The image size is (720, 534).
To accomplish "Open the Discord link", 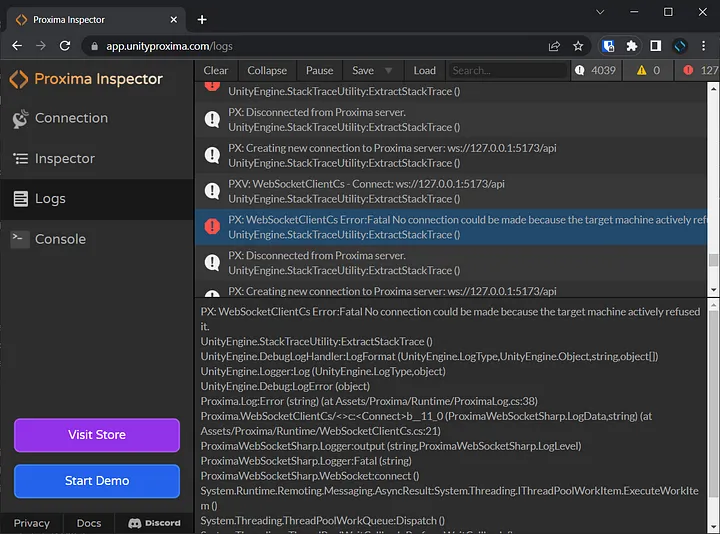I will click(154, 523).
